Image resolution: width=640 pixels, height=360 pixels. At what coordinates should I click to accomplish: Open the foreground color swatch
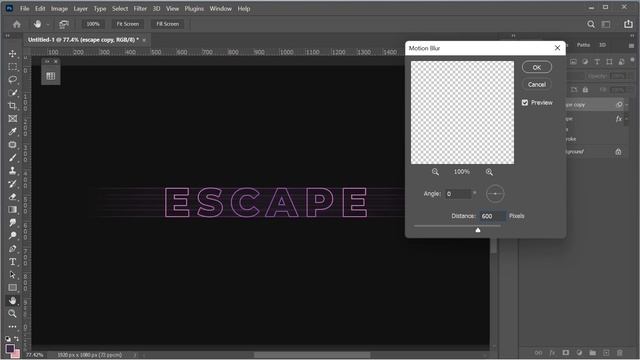pyautogui.click(x=10, y=349)
